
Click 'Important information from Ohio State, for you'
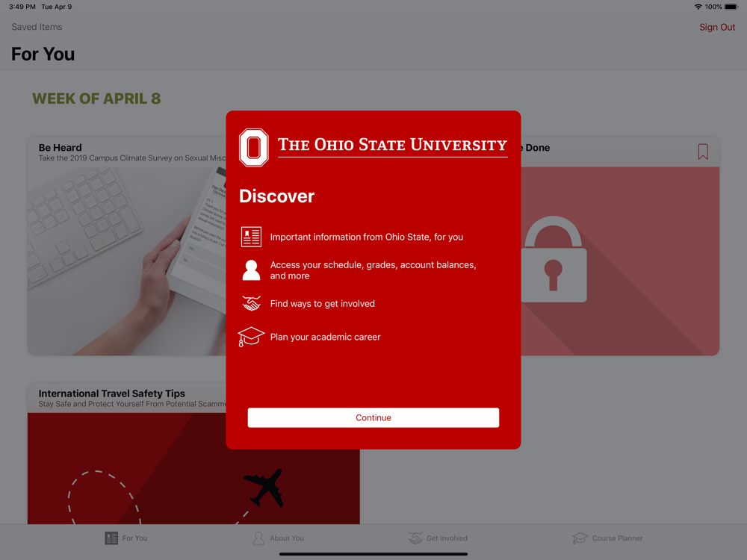click(x=366, y=237)
